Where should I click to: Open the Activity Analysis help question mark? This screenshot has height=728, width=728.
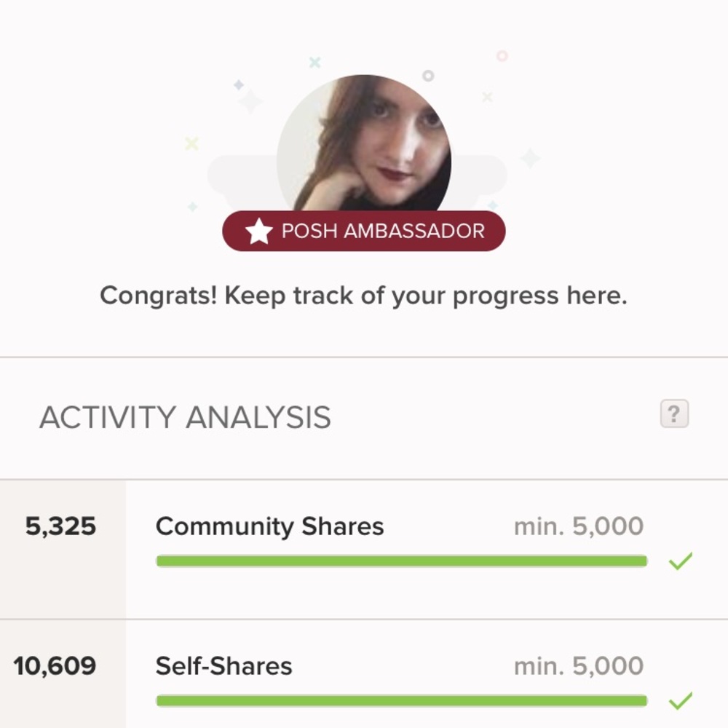[x=674, y=414]
